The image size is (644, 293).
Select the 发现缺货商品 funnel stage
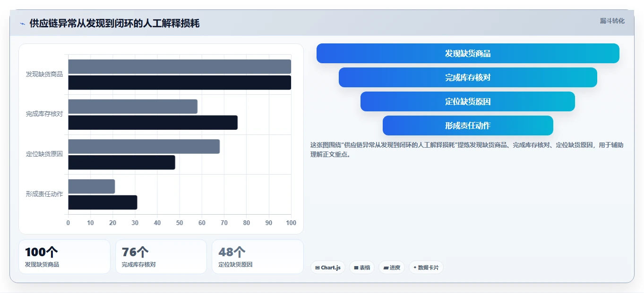pos(468,53)
